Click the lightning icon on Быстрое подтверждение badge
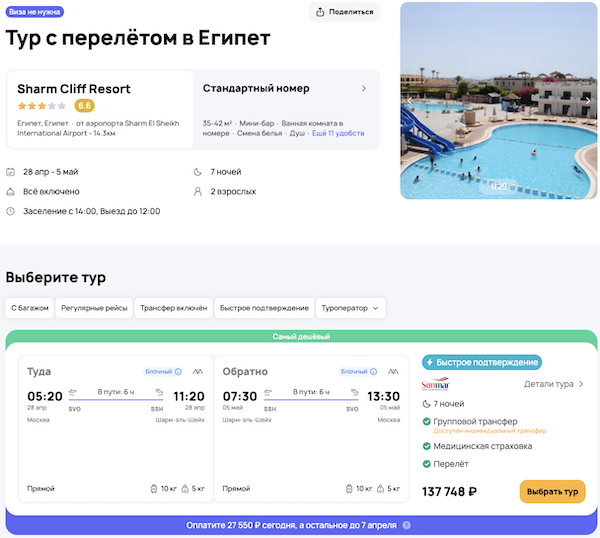Image resolution: width=600 pixels, height=538 pixels. pyautogui.click(x=430, y=362)
